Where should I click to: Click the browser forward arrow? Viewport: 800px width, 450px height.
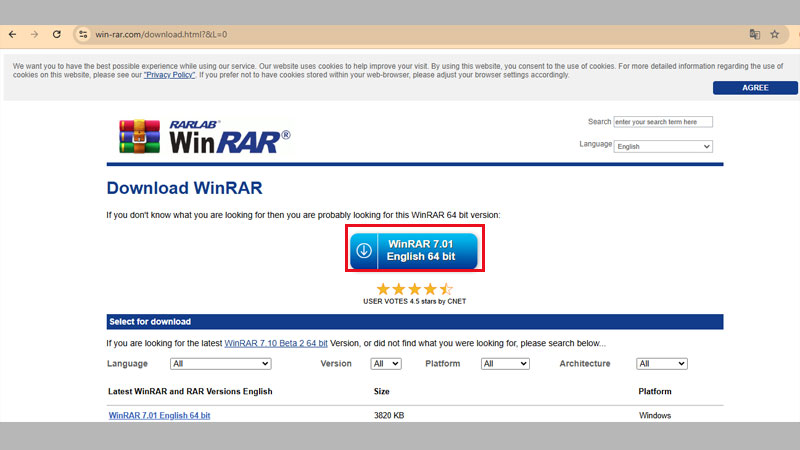coord(34,34)
